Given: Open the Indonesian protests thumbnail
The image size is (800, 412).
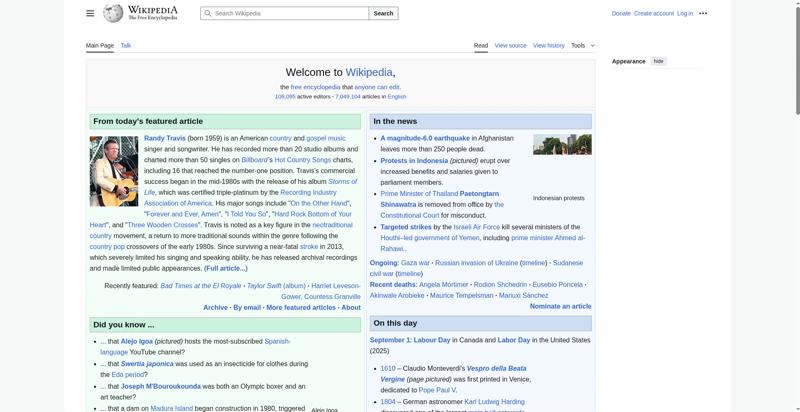Looking at the screenshot, I should (x=562, y=144).
